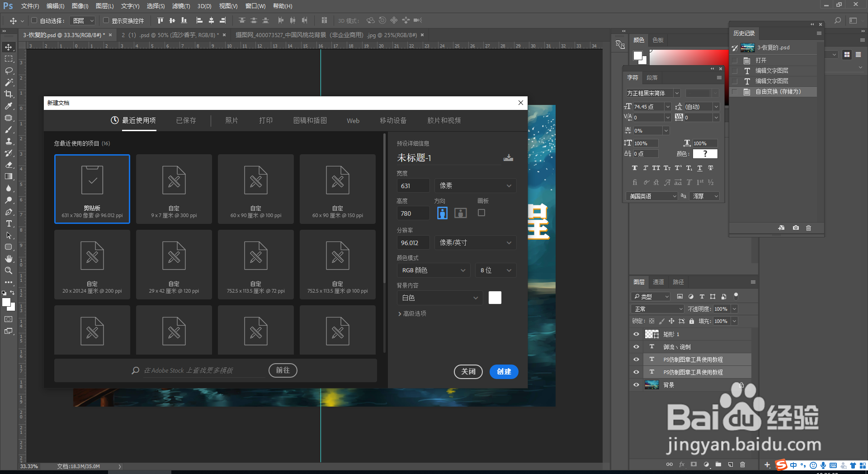The height and width of the screenshot is (474, 868).
Task: Select the 编辑文字图层 history state below 打开
Action: point(773,71)
